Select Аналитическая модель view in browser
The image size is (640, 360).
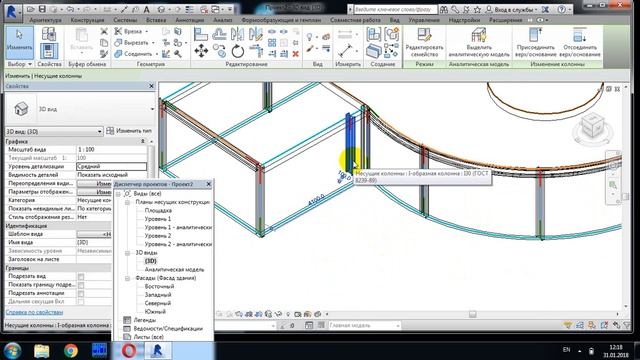[x=174, y=270]
